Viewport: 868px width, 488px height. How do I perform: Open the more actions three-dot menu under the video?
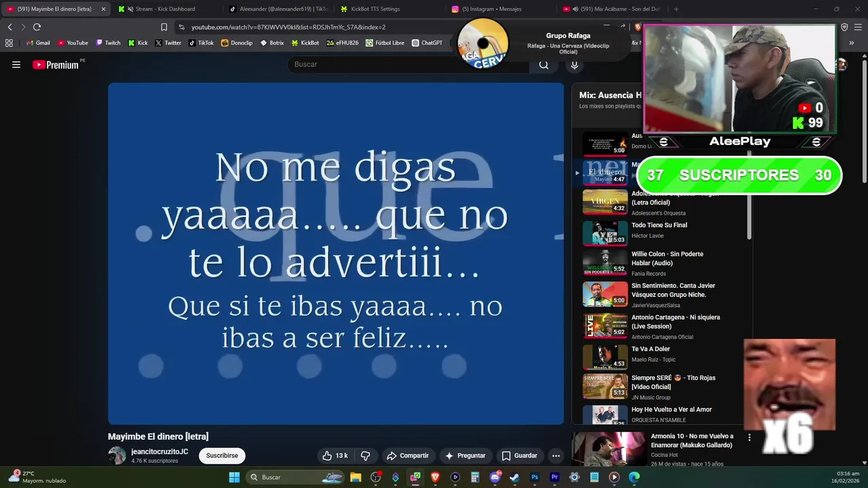555,455
